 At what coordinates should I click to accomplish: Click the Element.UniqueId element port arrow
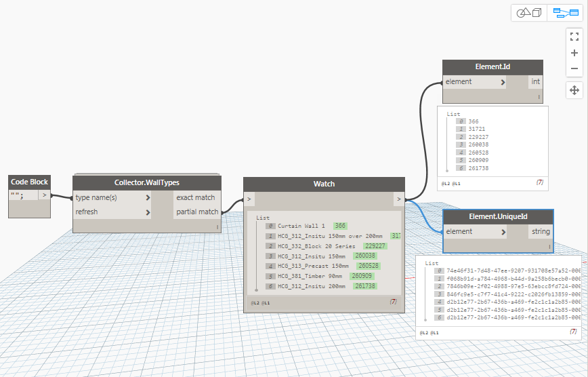pos(503,232)
